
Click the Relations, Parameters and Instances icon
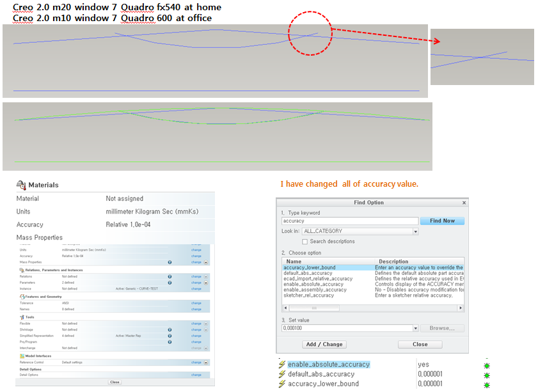tap(22, 270)
